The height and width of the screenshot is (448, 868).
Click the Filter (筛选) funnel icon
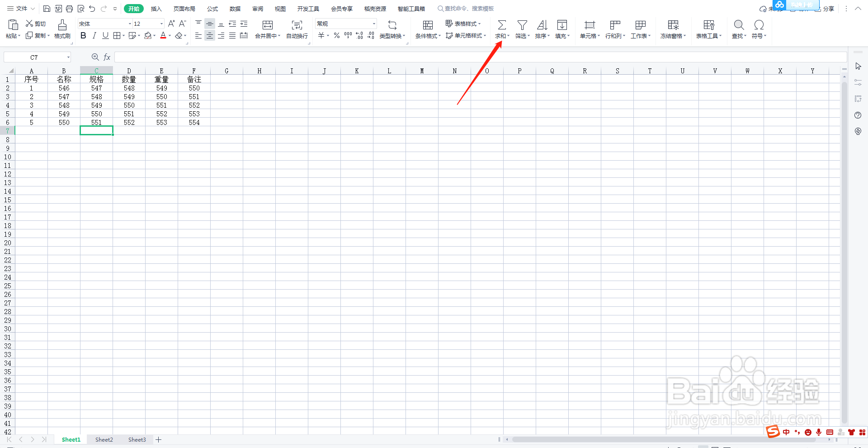tap(522, 25)
